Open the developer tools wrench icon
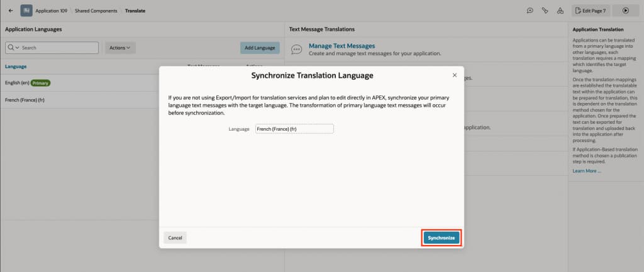This screenshot has width=644, height=272. pyautogui.click(x=545, y=11)
